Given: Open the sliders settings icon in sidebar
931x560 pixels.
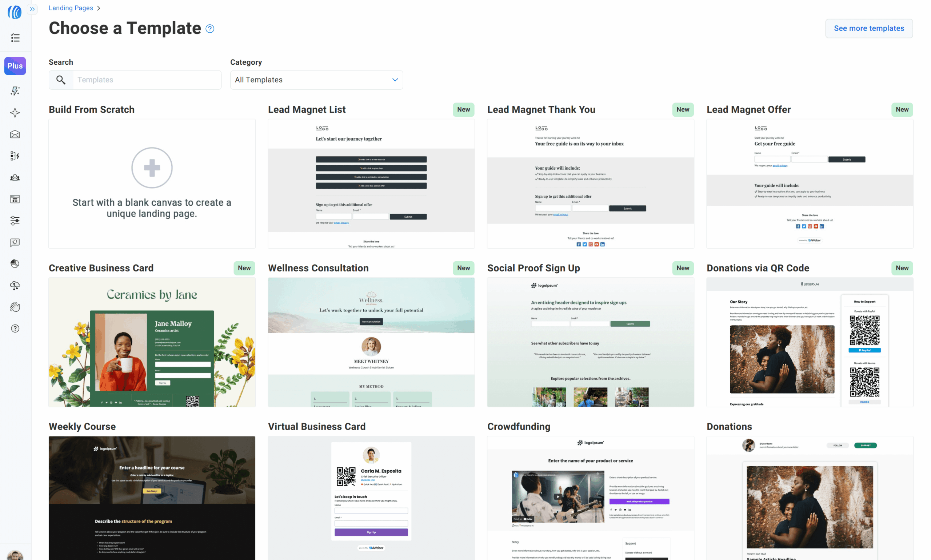Looking at the screenshot, I should [15, 221].
